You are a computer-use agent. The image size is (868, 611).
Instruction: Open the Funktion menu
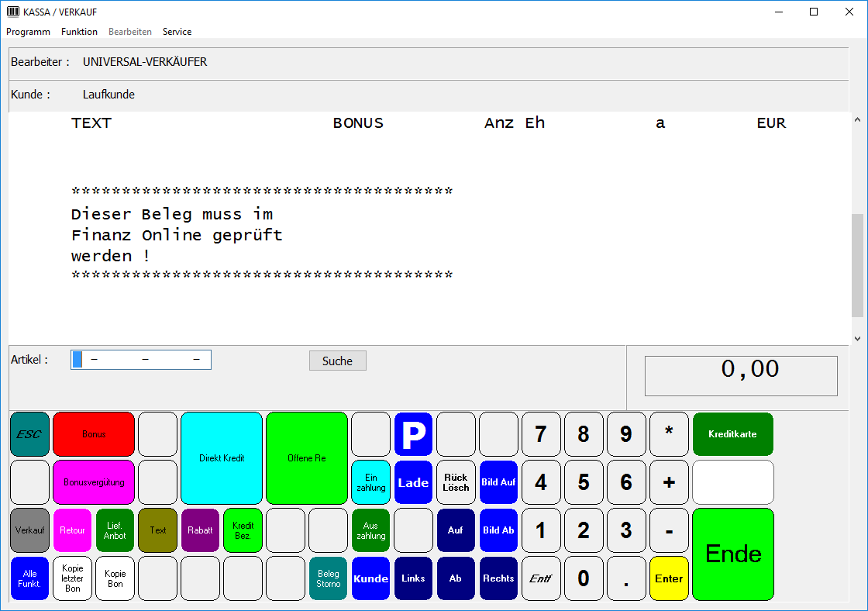click(79, 32)
